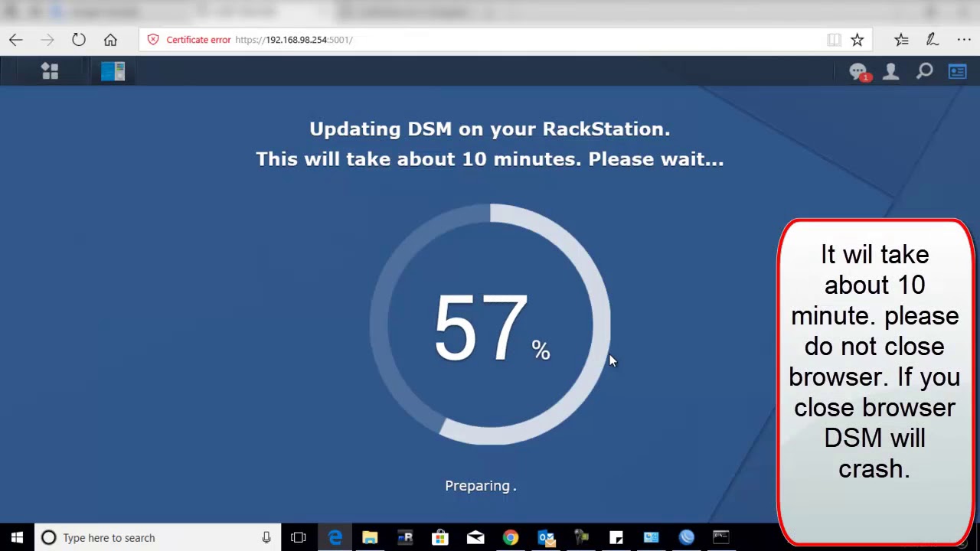Open the Command Prompt taskbar icon
Viewport: 980px width, 551px height.
point(721,538)
